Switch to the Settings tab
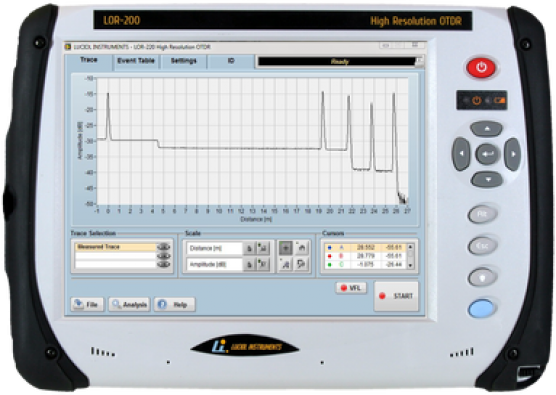Viewport: 556px width, 395px height. coord(183,61)
